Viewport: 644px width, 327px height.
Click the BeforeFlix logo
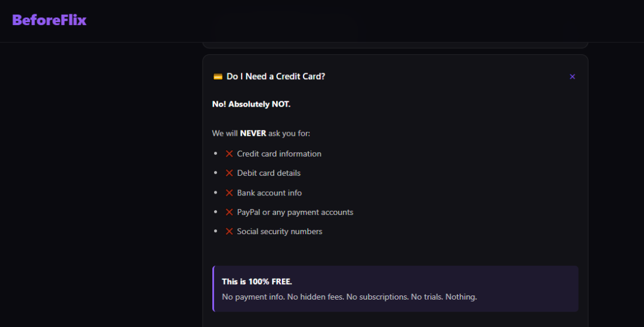[x=49, y=20]
